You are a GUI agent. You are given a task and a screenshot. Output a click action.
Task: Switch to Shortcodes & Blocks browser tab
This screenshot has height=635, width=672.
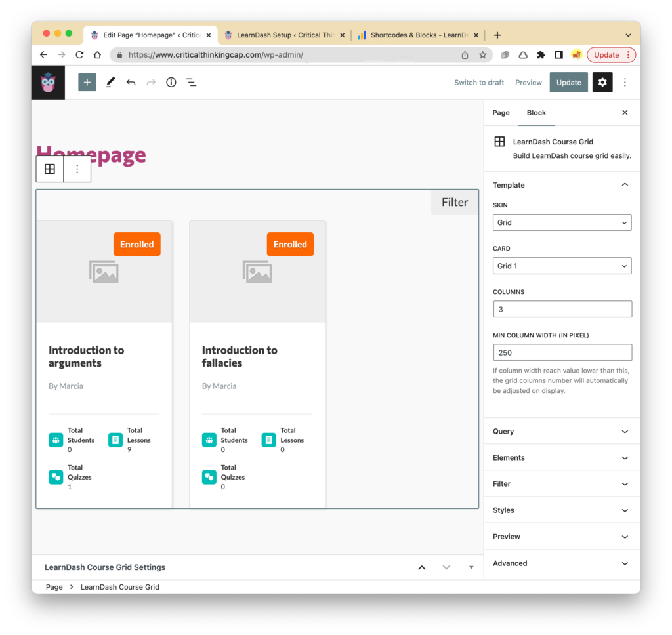pyautogui.click(x=418, y=35)
